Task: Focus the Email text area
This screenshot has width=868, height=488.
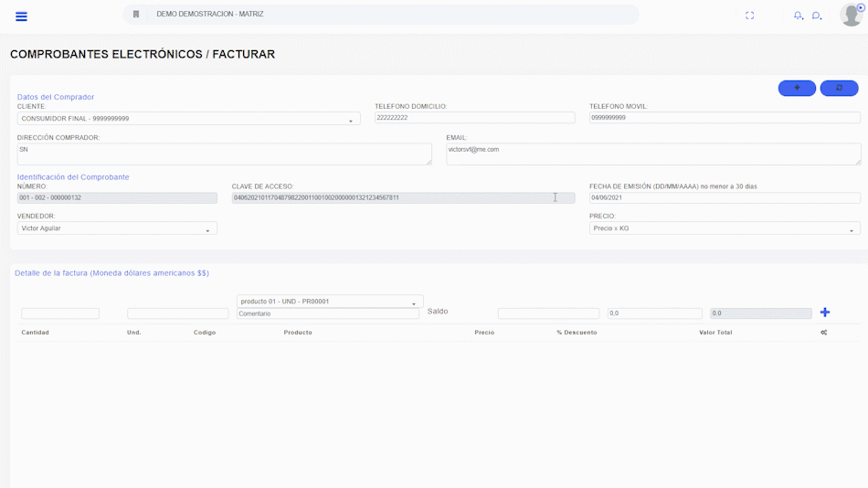Action: [x=652, y=154]
